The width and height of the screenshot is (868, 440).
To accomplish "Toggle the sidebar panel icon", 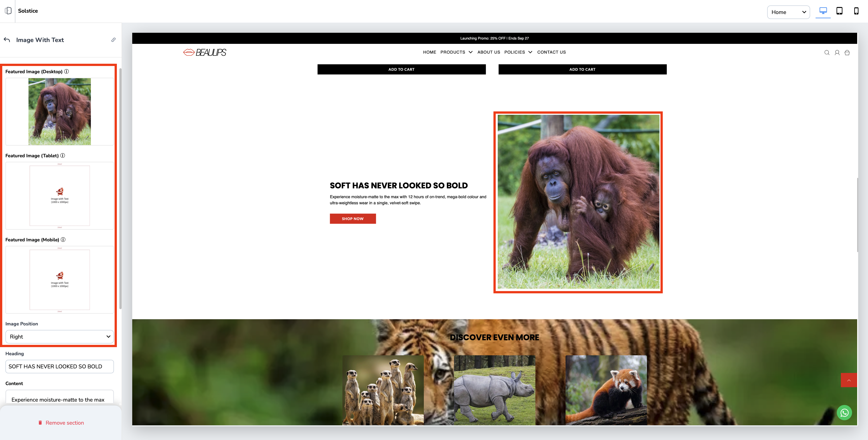I will (x=8, y=11).
